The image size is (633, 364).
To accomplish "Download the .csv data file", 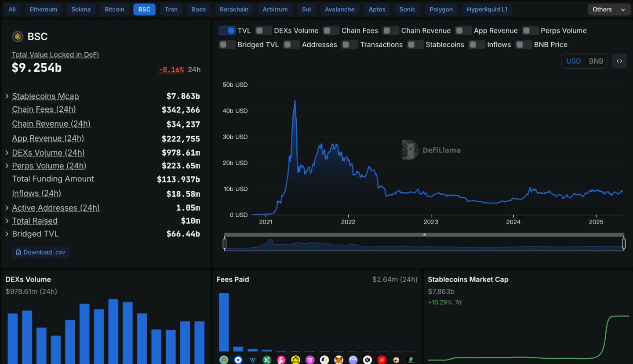I will (x=40, y=252).
